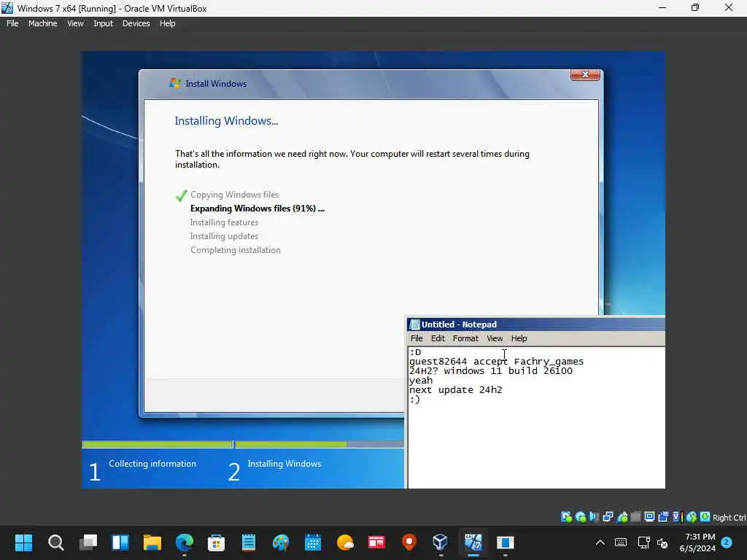Image resolution: width=747 pixels, height=560 pixels.
Task: Click the 'next update 24h2' line in Notepad
Action: click(455, 390)
